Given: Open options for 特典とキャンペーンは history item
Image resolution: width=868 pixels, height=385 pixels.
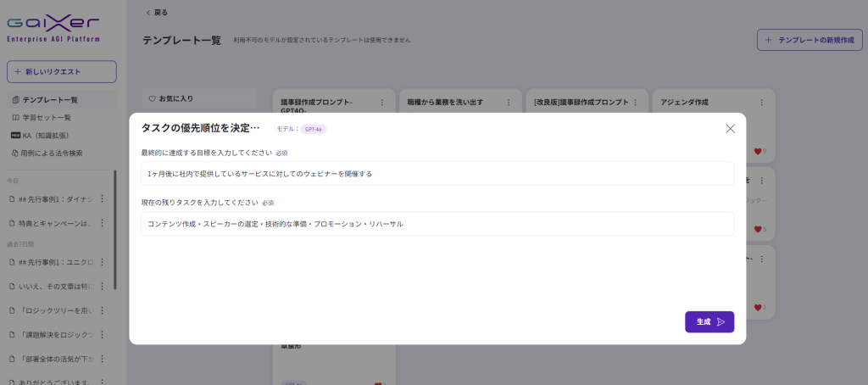Looking at the screenshot, I should click(103, 223).
